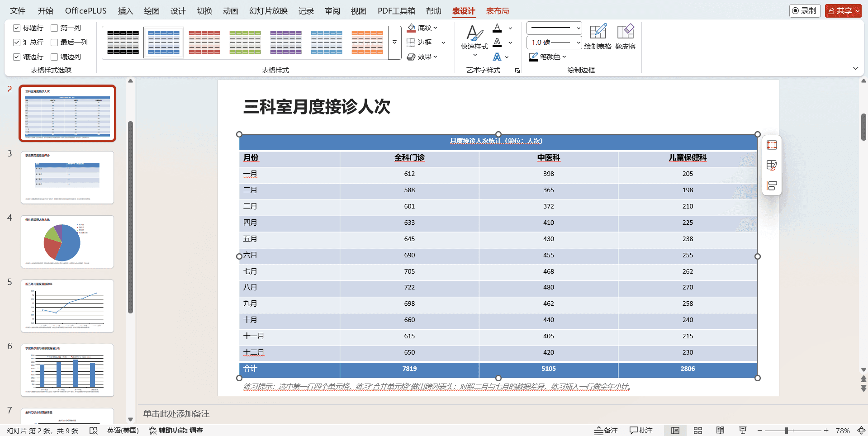Click the 笔颜色 pen color icon
The image size is (868, 436).
click(533, 57)
